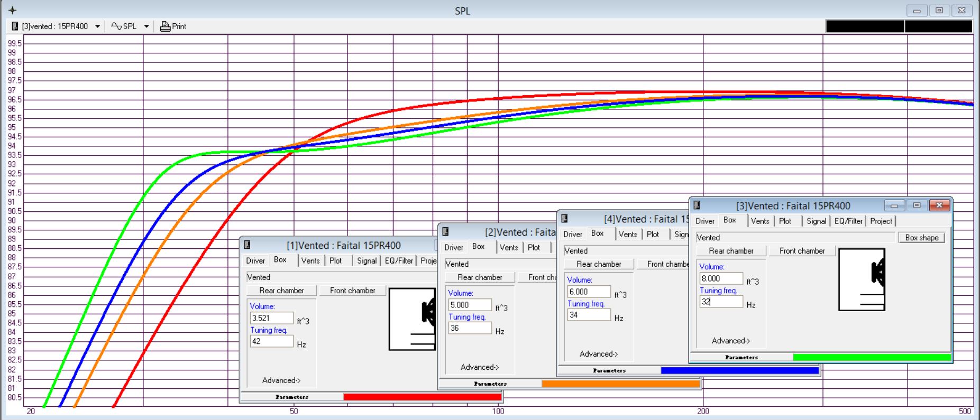Screen dimensions: 980x420
Task: Open the Signal tab in [1]Vented window
Action: [367, 261]
